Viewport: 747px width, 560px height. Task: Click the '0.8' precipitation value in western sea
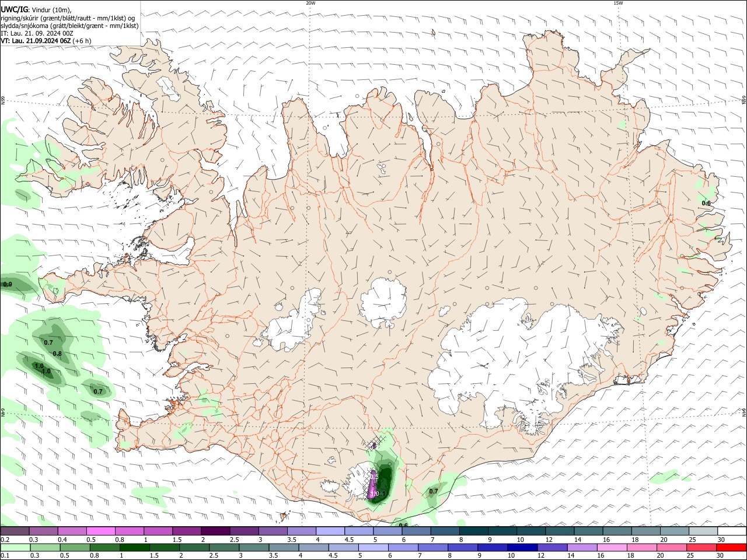click(x=57, y=354)
